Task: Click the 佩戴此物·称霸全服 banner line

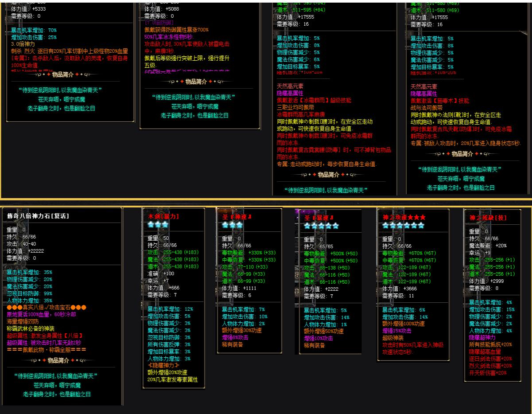Action: tap(47, 349)
